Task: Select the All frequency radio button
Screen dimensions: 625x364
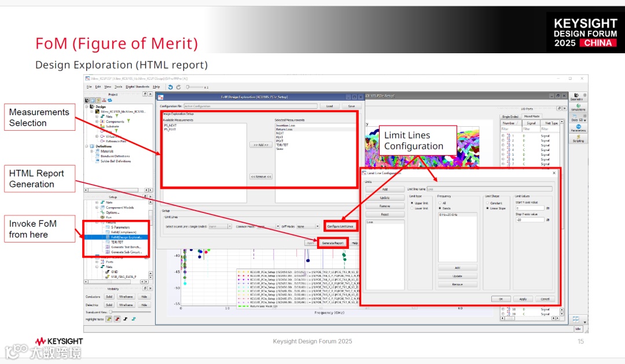Action: [440, 203]
